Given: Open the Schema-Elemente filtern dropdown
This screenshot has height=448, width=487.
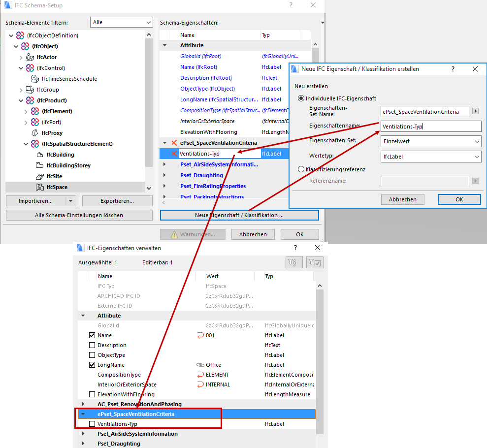Looking at the screenshot, I should click(x=122, y=22).
